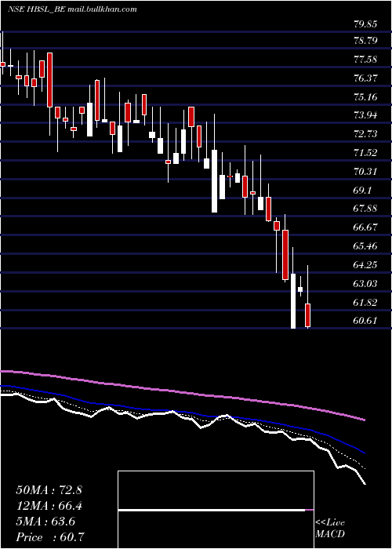Click the 12MA : 66.4 readout

coord(51,506)
